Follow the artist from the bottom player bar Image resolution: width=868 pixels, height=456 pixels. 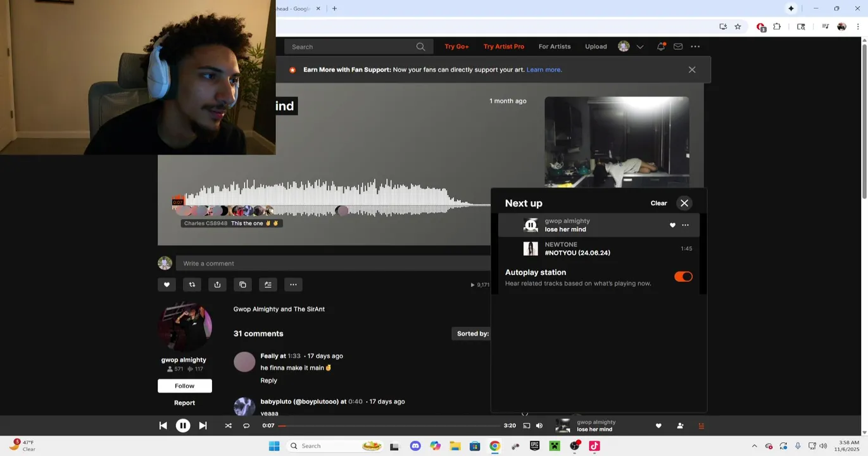coord(680,426)
